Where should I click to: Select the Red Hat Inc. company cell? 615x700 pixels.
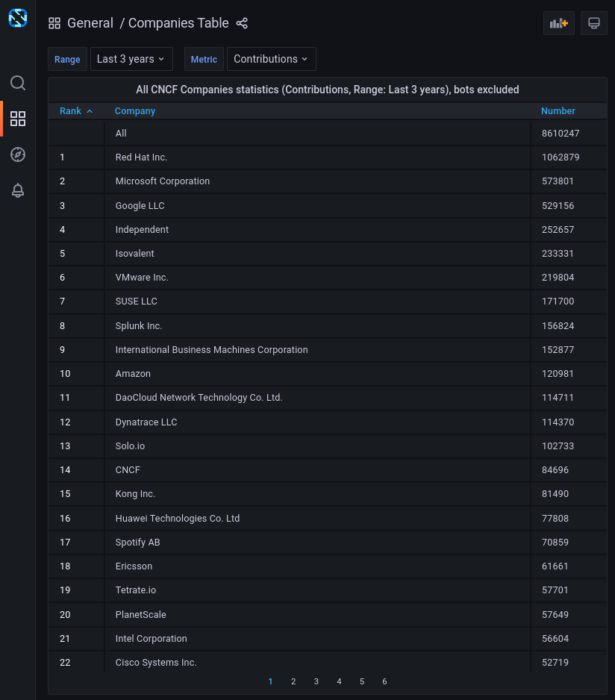(x=317, y=157)
